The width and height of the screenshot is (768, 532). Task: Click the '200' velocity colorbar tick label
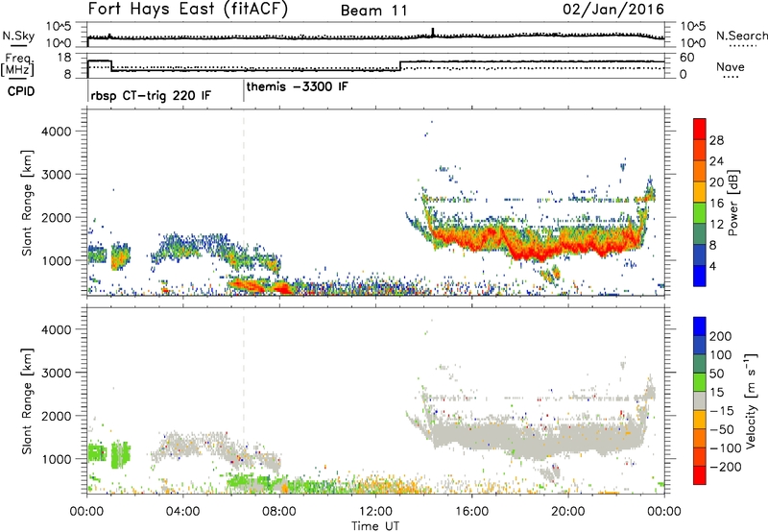[721, 336]
